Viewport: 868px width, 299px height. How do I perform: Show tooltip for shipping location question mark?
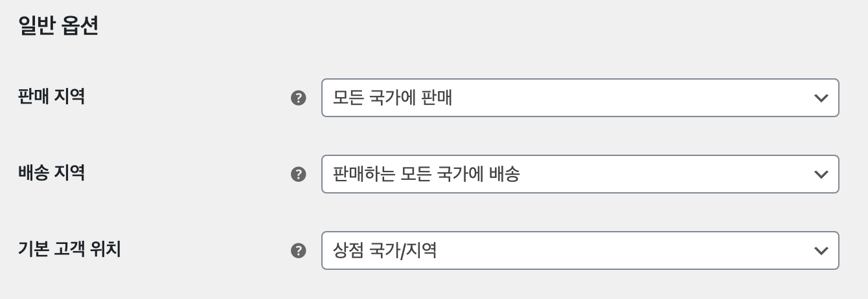[298, 174]
